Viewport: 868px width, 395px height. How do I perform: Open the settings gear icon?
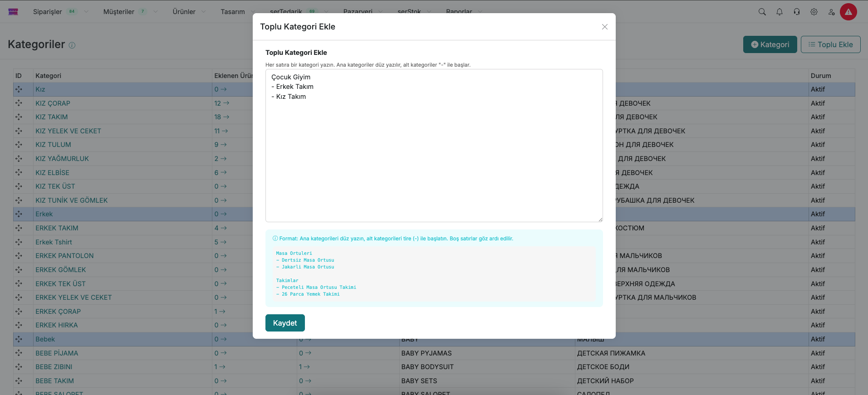(814, 12)
